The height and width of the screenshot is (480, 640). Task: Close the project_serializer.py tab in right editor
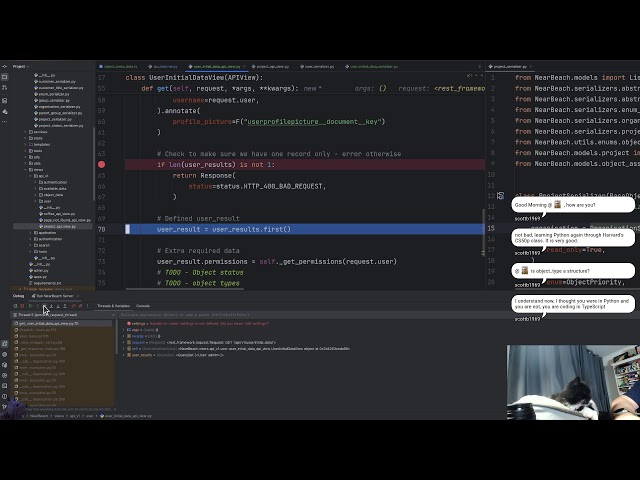531,66
